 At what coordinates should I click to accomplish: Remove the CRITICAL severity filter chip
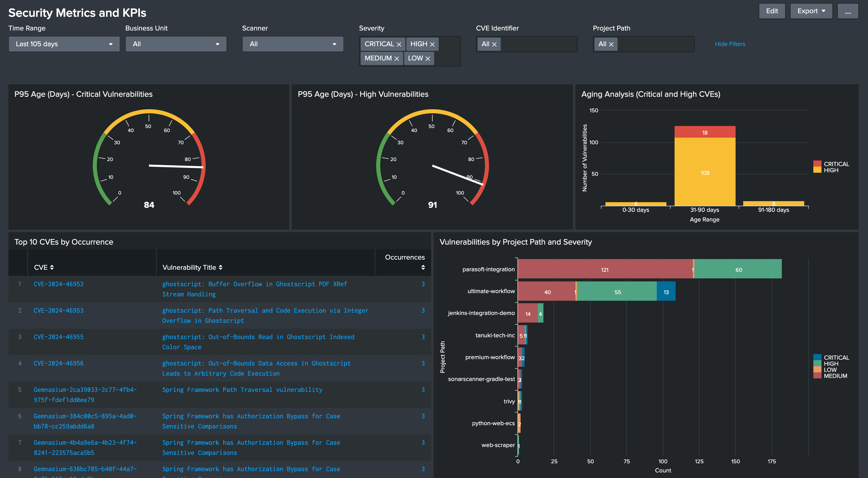[x=399, y=44]
